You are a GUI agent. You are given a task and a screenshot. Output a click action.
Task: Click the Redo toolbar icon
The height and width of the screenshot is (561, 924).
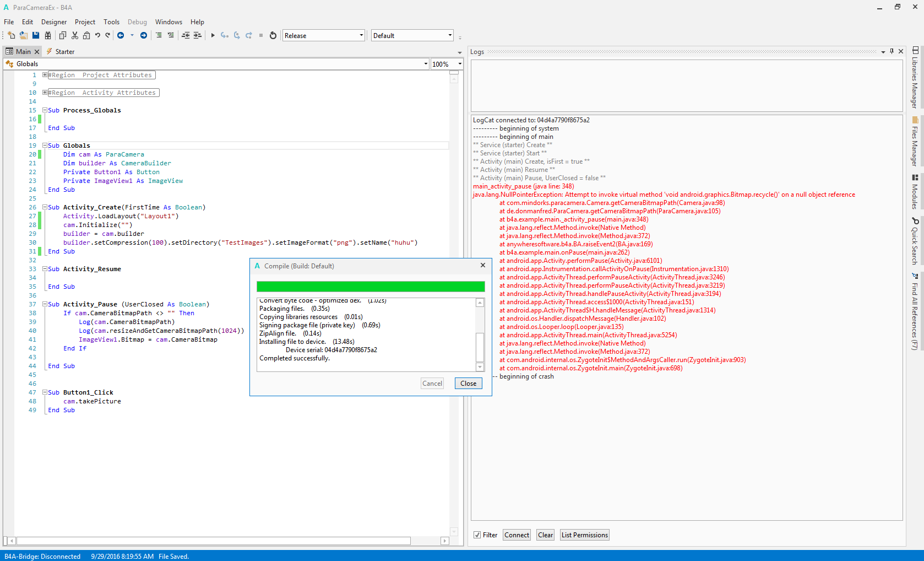coord(108,35)
